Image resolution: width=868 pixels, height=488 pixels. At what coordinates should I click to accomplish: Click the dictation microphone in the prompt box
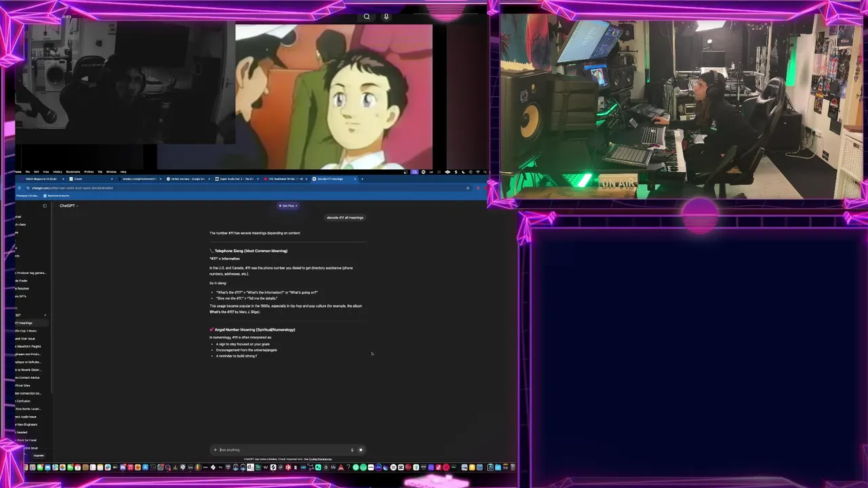352,450
